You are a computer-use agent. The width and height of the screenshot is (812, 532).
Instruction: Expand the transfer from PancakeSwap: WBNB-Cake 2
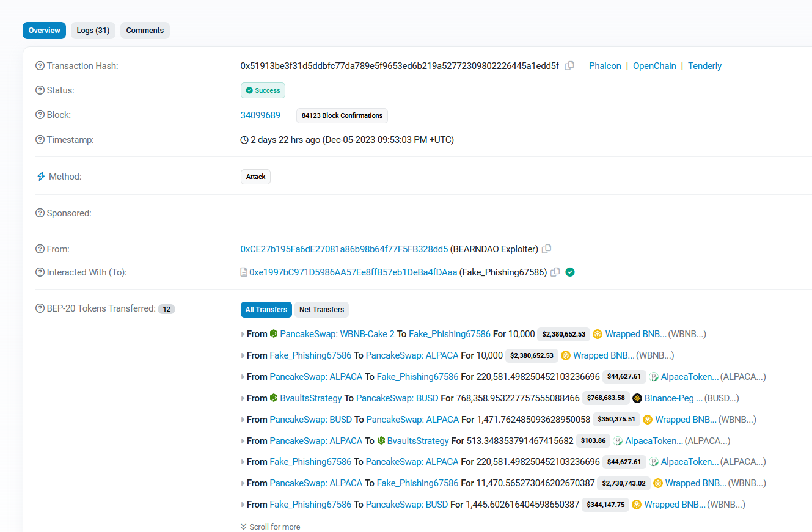click(243, 334)
